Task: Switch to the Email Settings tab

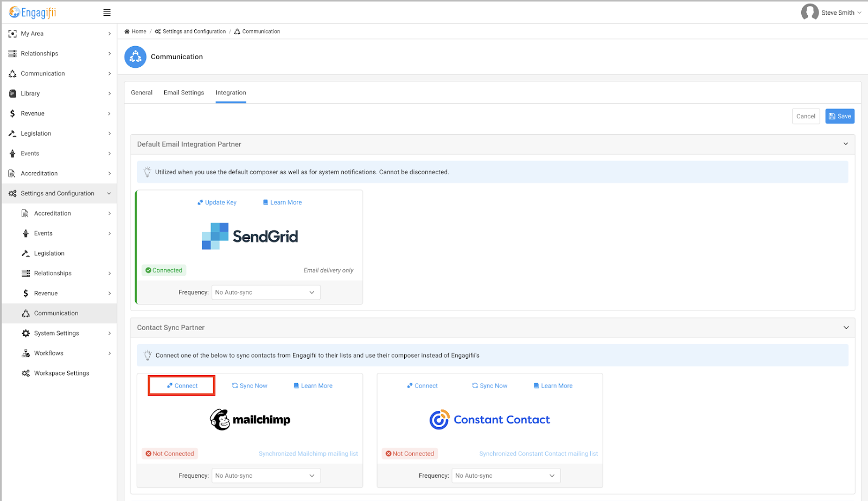Action: (x=184, y=93)
